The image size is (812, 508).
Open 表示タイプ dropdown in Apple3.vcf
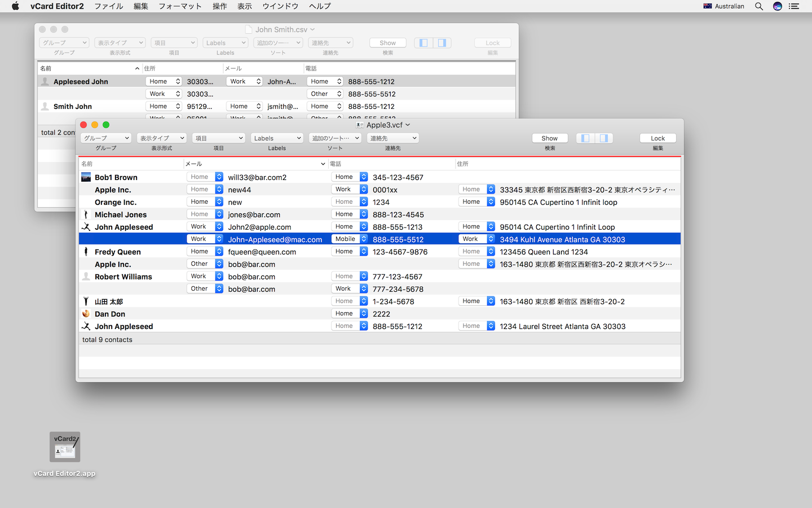coord(161,138)
